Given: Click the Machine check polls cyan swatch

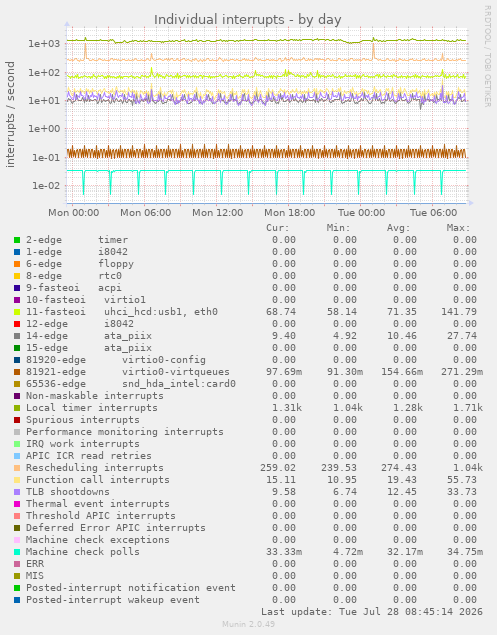Looking at the screenshot, I should tap(17, 552).
